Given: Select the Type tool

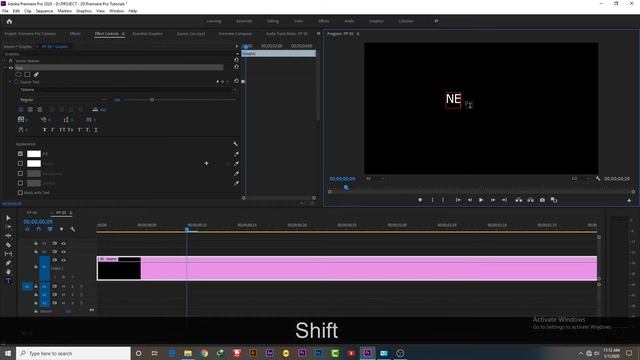Looking at the screenshot, I should (x=8, y=281).
